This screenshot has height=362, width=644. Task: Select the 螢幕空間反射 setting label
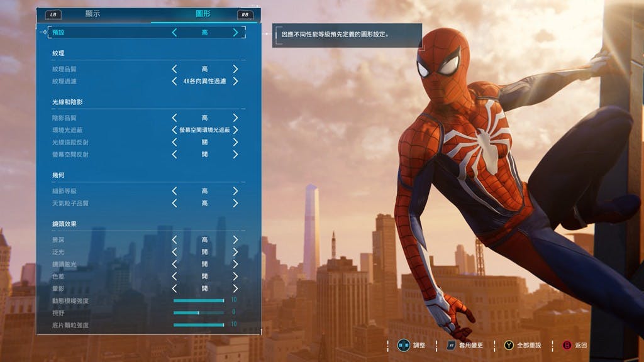[70, 155]
